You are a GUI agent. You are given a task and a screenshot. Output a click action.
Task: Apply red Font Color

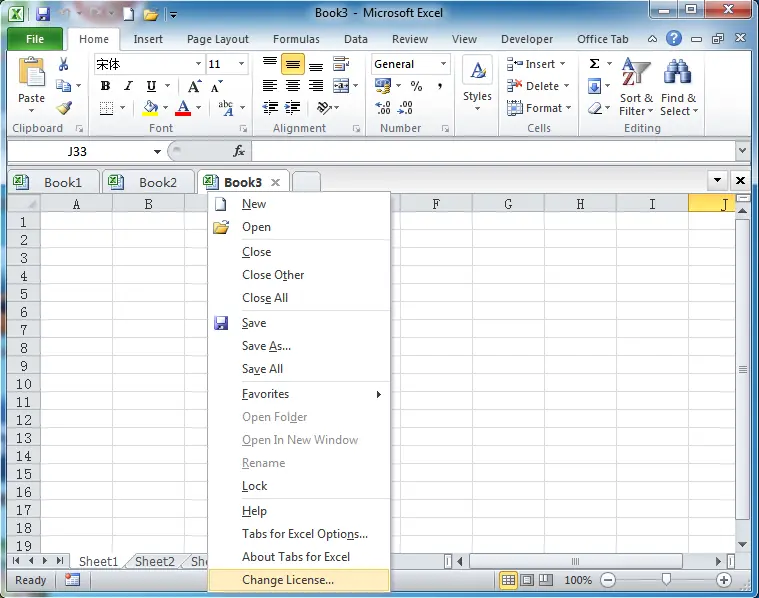[x=183, y=107]
